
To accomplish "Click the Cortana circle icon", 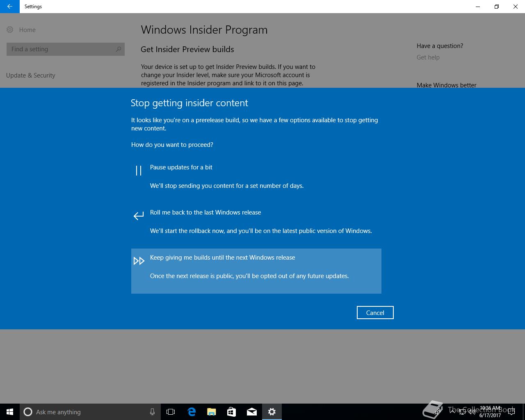I will point(28,412).
